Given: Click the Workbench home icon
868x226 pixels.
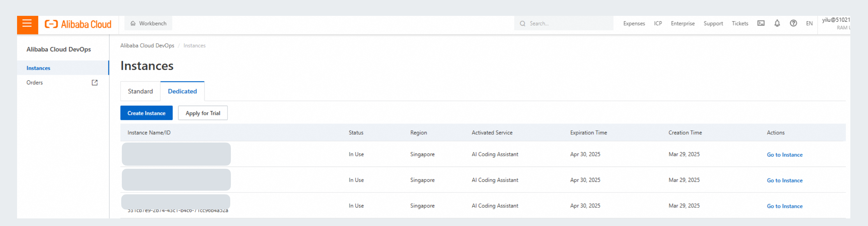Looking at the screenshot, I should point(133,23).
